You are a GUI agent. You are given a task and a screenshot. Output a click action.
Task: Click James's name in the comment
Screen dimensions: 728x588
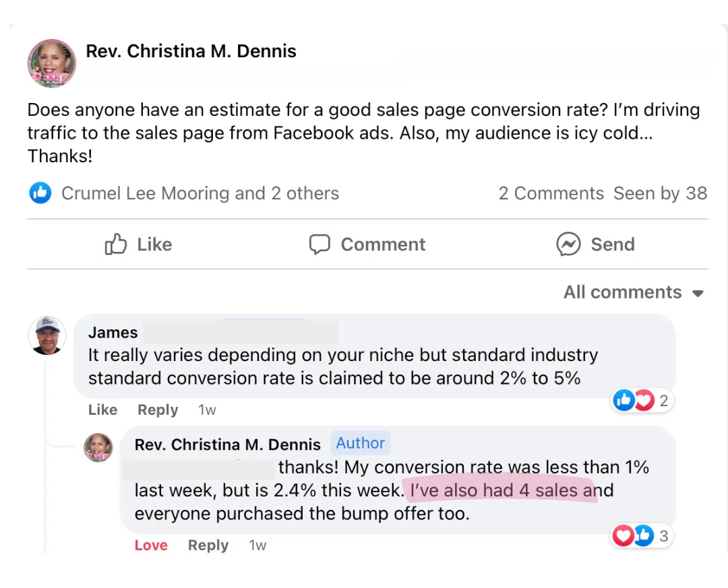113,332
